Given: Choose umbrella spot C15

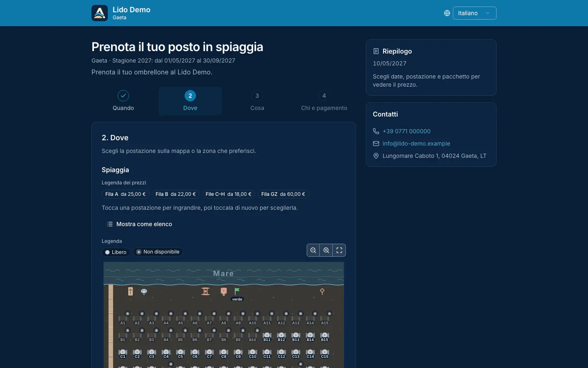Looking at the screenshot, I should pos(325,354).
